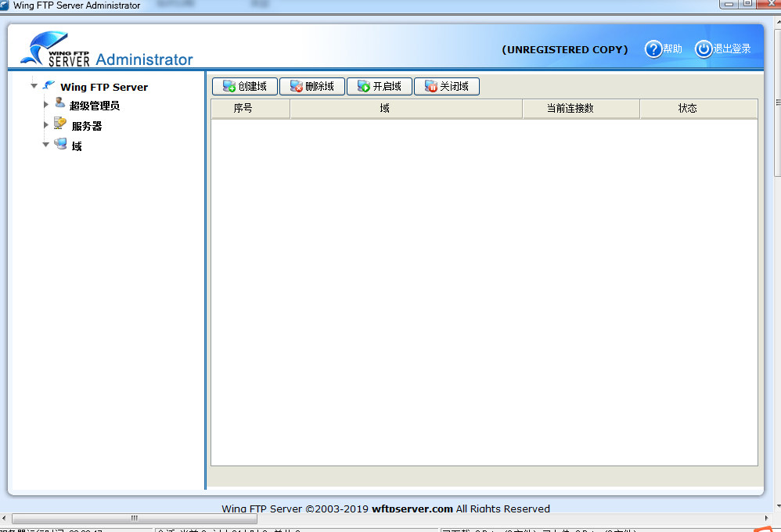
Task: Click the (UNREGISTERED COPY) text
Action: (x=565, y=50)
